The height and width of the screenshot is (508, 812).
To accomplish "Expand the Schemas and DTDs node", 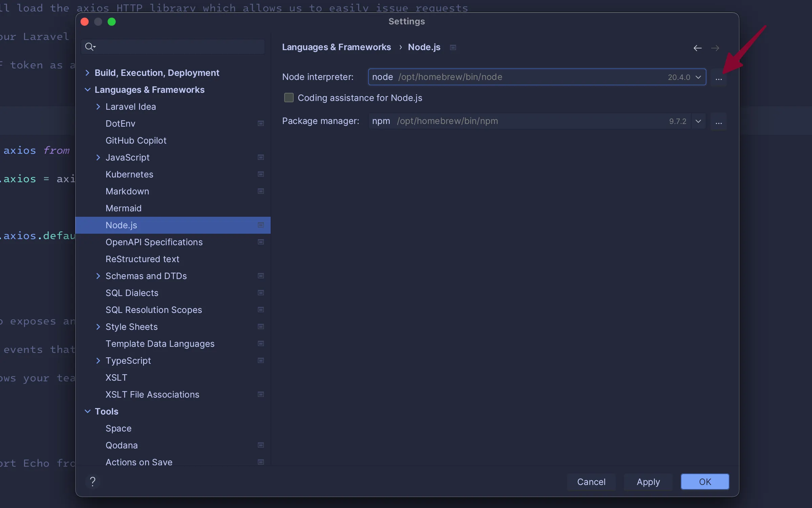I will coord(98,276).
